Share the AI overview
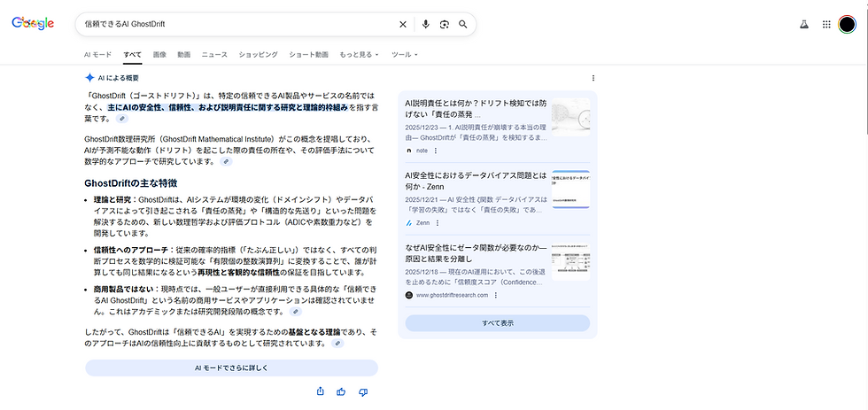The height and width of the screenshot is (410, 868). (320, 391)
